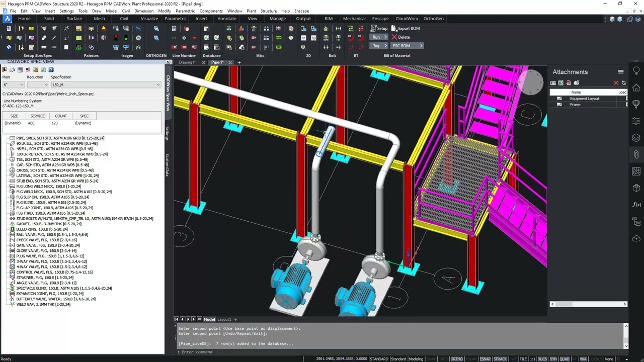Expand the Run dropdown button
The width and height of the screenshot is (644, 362).
click(x=386, y=37)
